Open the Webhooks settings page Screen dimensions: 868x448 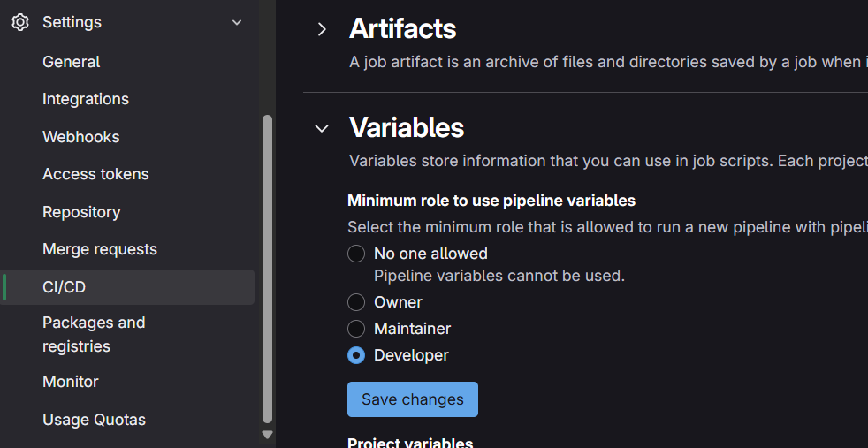[80, 137]
